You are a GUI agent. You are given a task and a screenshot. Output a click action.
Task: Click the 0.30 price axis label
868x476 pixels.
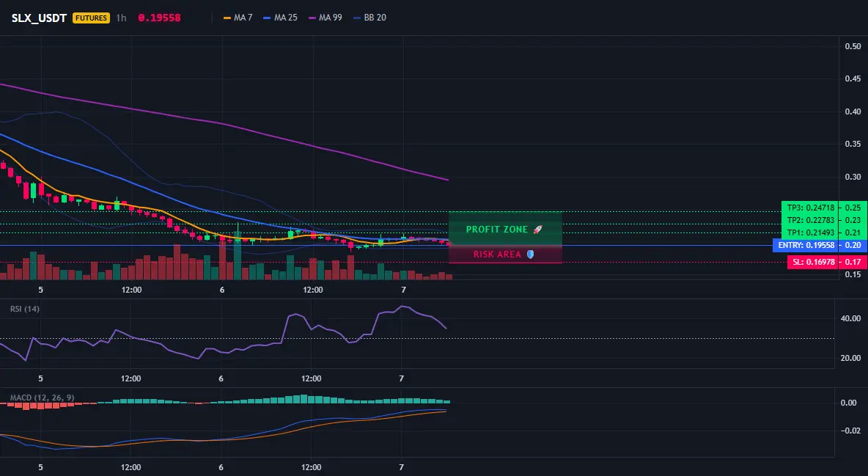tap(853, 177)
